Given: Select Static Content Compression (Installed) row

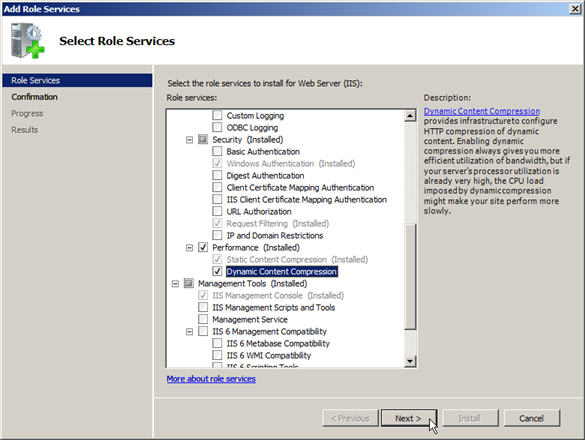Looking at the screenshot, I should pos(297,259).
